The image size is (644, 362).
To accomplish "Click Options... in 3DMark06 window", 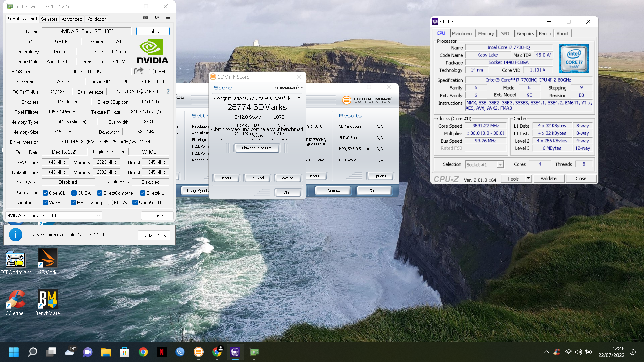I will pos(381,176).
